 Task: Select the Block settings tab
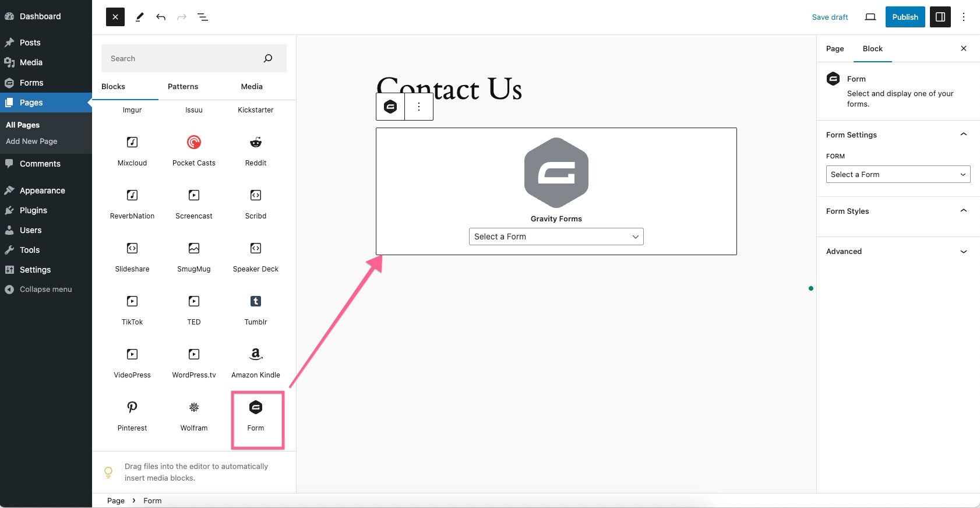click(x=873, y=48)
